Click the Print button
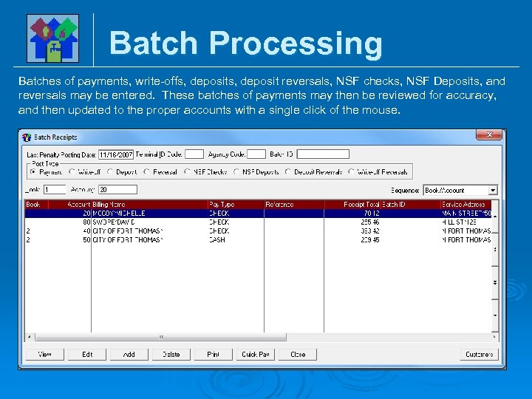The image size is (532, 399). click(x=213, y=354)
